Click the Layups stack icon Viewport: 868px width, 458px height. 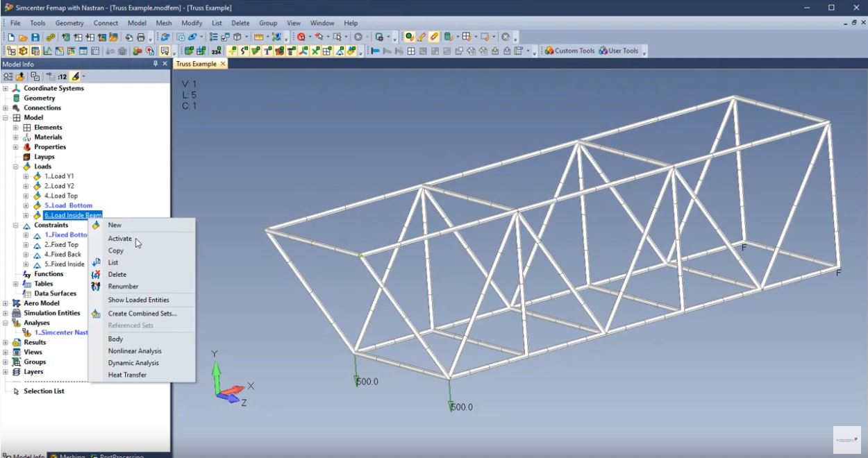pos(27,157)
